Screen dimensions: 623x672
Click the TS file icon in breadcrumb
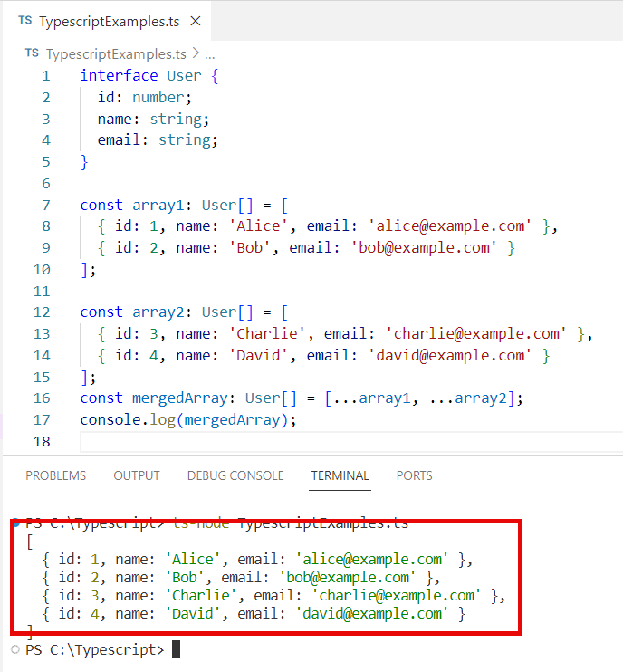tap(32, 53)
